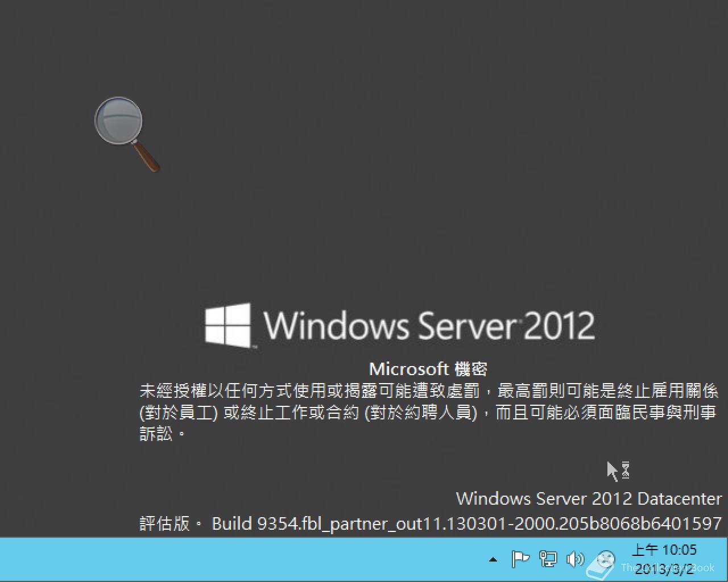Click the Show desktop strip on the taskbar
This screenshot has height=582, width=728.
[725, 559]
